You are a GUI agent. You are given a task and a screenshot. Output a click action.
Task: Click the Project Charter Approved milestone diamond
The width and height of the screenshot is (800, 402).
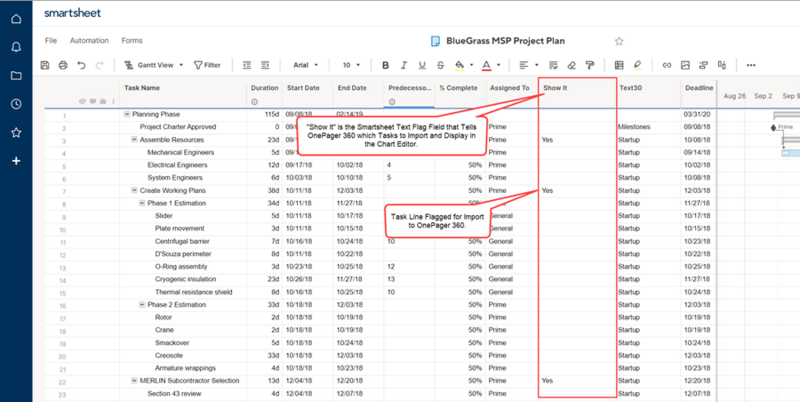click(x=773, y=127)
